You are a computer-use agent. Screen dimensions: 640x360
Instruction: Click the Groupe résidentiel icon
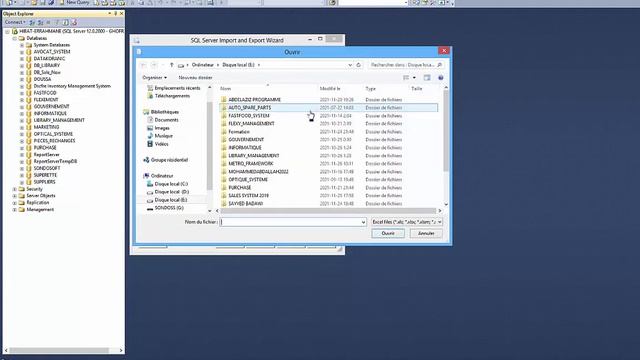[146, 160]
